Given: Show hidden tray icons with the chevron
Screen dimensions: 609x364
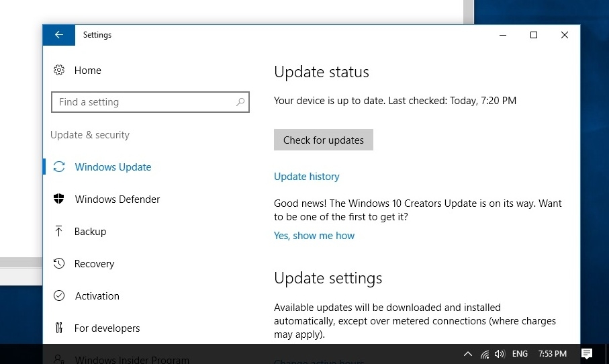Looking at the screenshot, I should click(468, 354).
